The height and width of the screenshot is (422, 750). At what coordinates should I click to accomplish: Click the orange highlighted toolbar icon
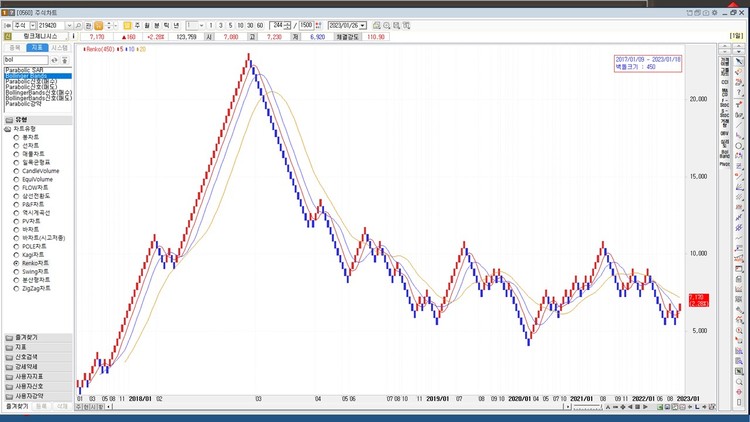coord(99,25)
